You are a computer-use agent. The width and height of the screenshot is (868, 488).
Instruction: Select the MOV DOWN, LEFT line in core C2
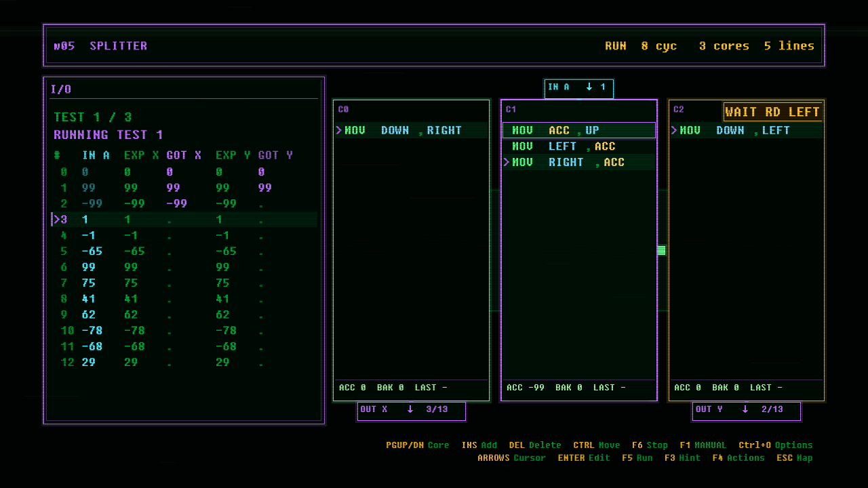746,130
